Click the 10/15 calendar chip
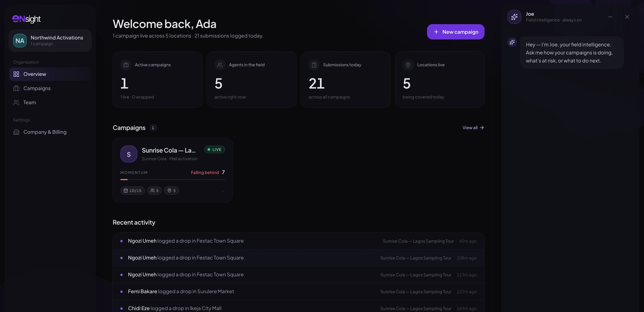The image size is (644, 312). [132, 190]
